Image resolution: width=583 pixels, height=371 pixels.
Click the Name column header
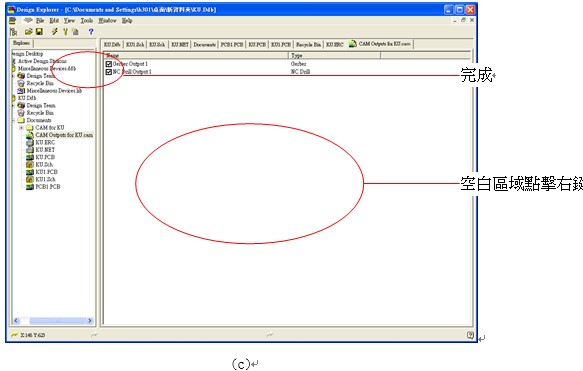click(x=196, y=55)
